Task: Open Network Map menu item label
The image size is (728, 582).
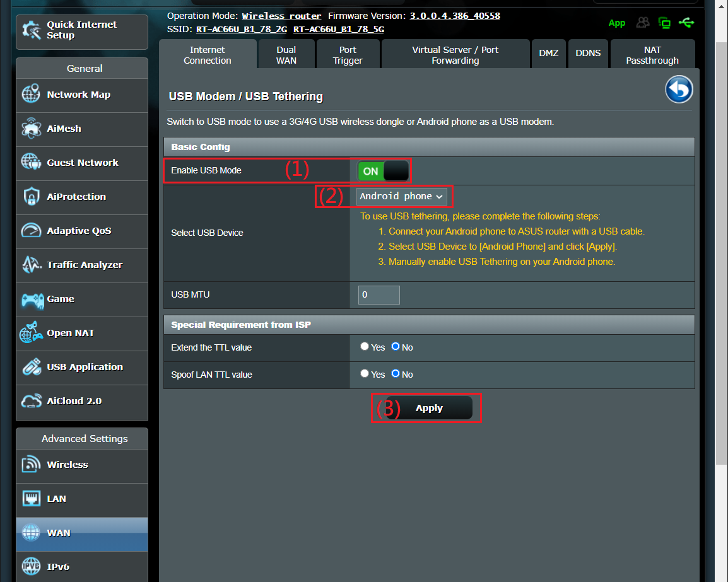Action: [x=78, y=95]
